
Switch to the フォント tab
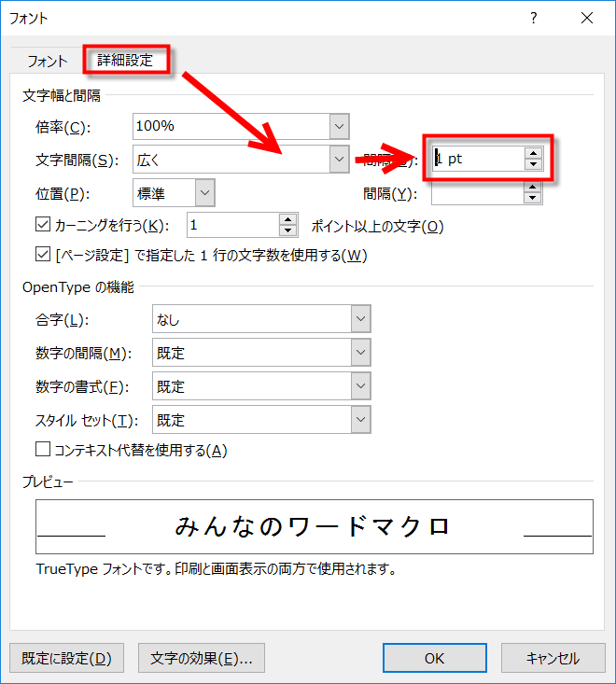coord(47,61)
